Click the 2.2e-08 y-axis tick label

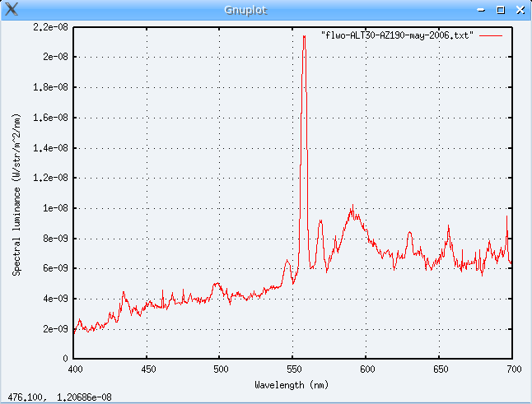tap(50, 27)
